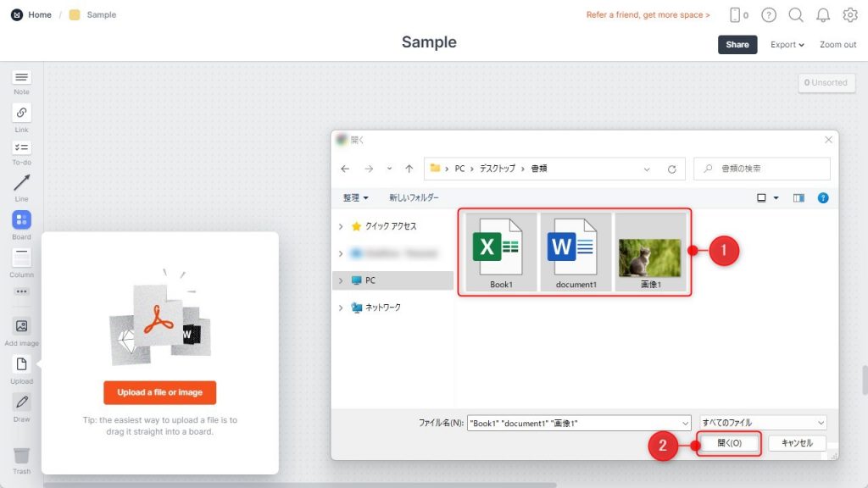Select the document1 Word file
The image size is (868, 488).
(x=576, y=252)
